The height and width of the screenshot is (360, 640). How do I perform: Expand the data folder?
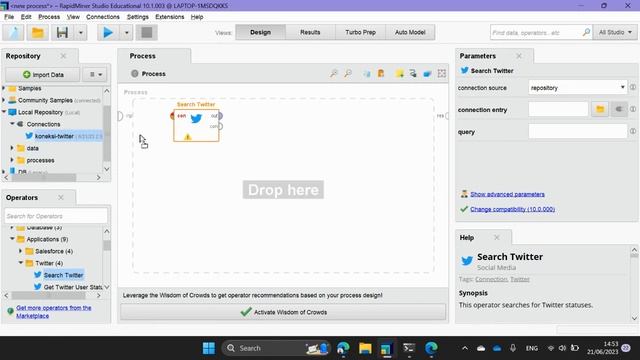coord(12,148)
